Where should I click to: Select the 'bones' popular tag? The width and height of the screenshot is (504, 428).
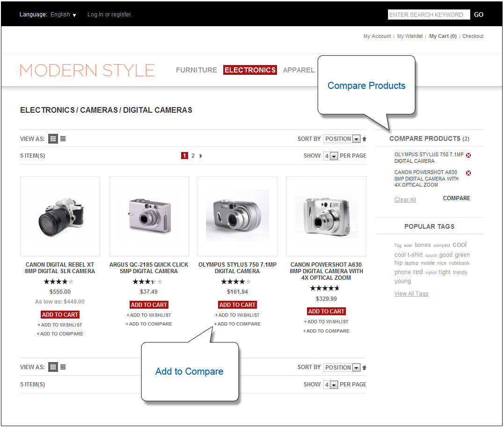(x=423, y=245)
